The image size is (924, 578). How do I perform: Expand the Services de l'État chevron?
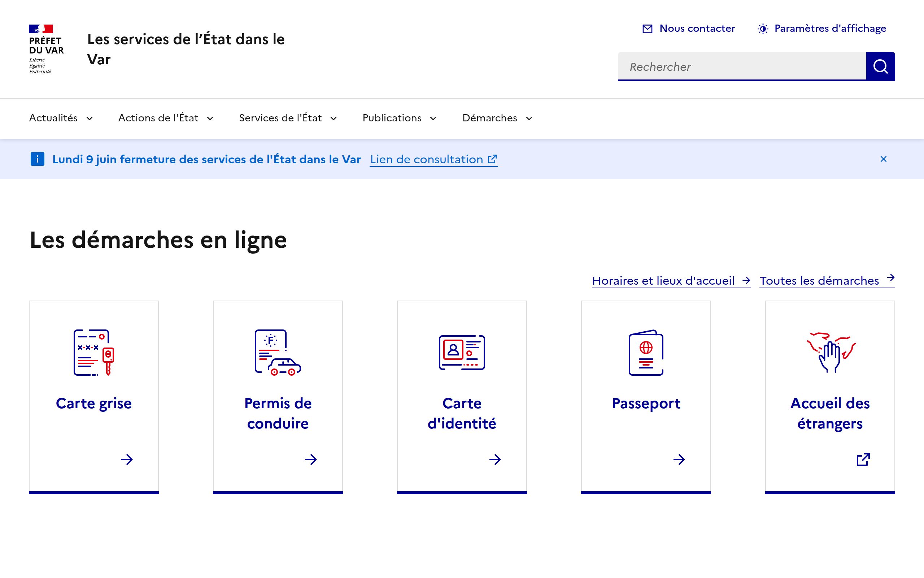coord(334,118)
